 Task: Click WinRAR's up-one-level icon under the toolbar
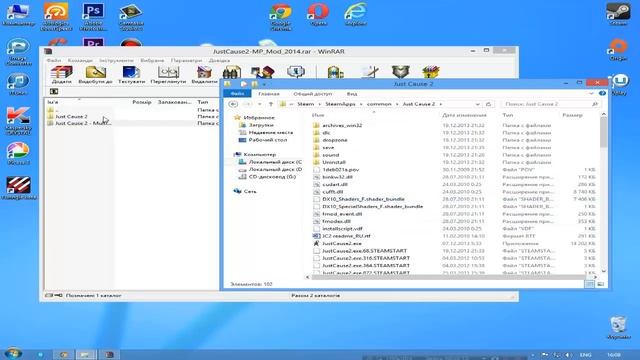click(54, 91)
